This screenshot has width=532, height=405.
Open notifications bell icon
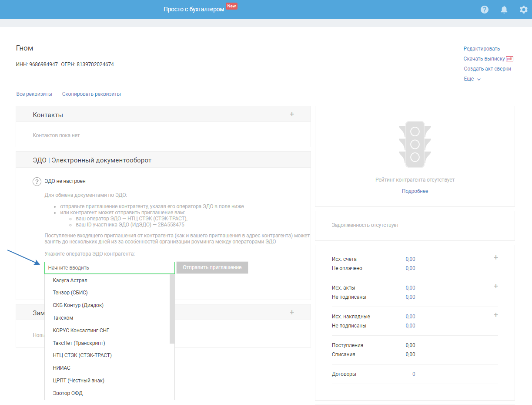[504, 10]
